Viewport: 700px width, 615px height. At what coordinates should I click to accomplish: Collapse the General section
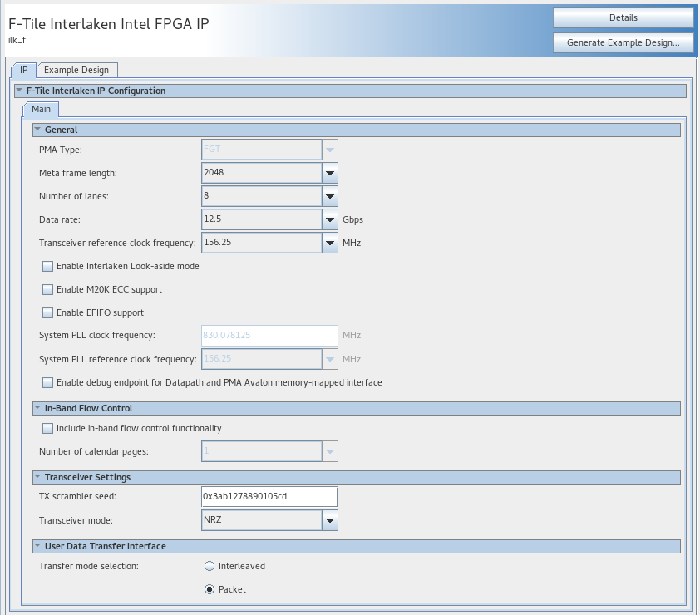pyautogui.click(x=37, y=130)
